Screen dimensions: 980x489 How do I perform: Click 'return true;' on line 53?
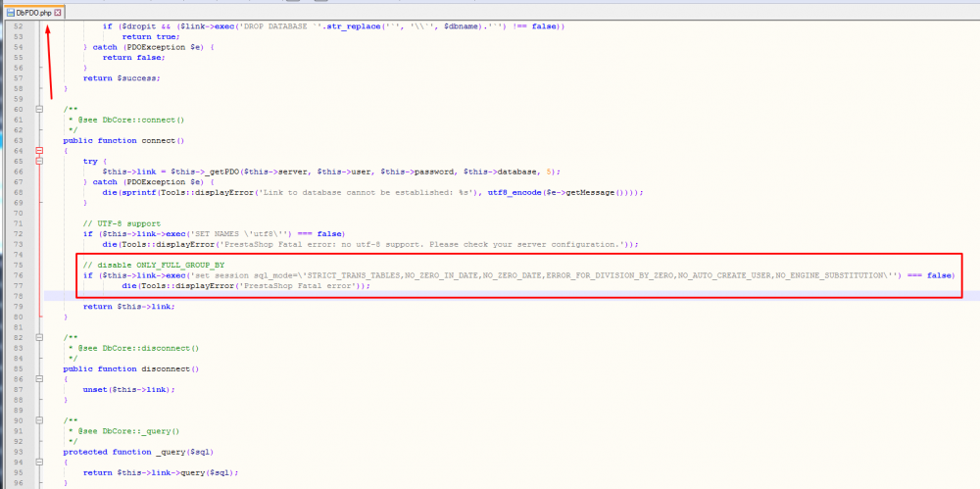click(x=151, y=37)
